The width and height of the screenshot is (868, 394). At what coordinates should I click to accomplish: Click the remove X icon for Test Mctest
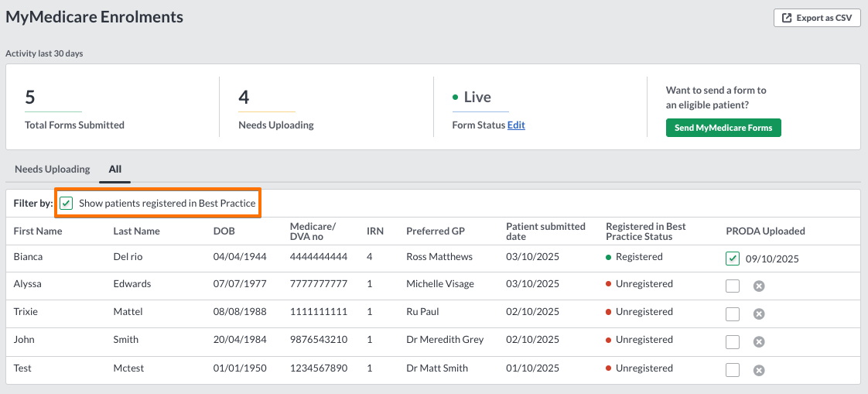tap(759, 370)
